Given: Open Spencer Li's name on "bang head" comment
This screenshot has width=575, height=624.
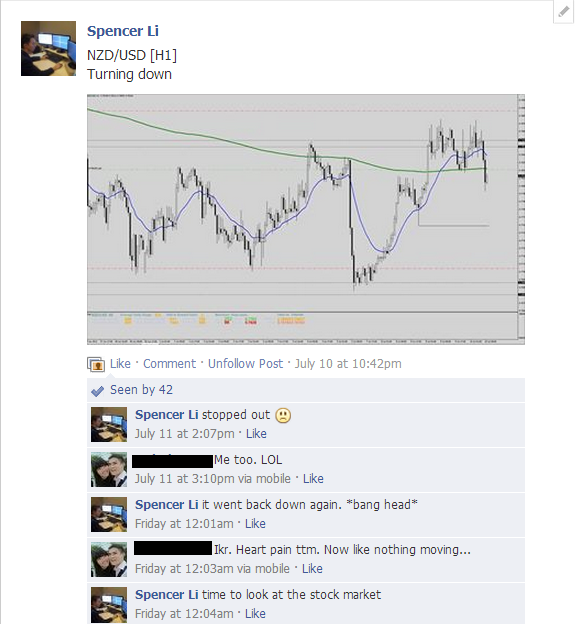Looking at the screenshot, I should 167,505.
